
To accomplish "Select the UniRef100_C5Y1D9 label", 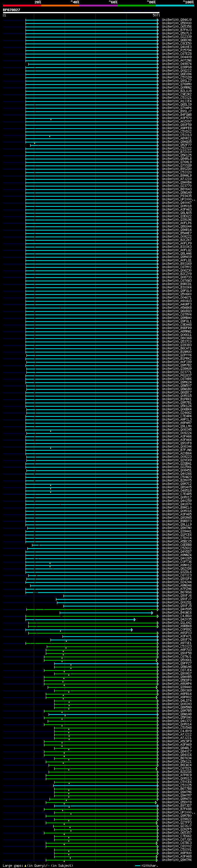I will point(176,78).
